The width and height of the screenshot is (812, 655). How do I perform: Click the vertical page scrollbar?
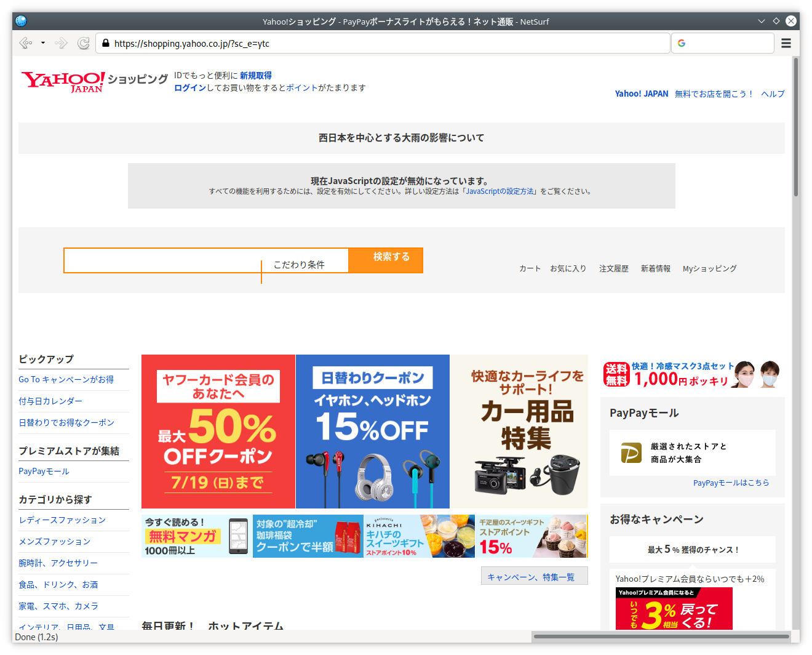[x=796, y=127]
